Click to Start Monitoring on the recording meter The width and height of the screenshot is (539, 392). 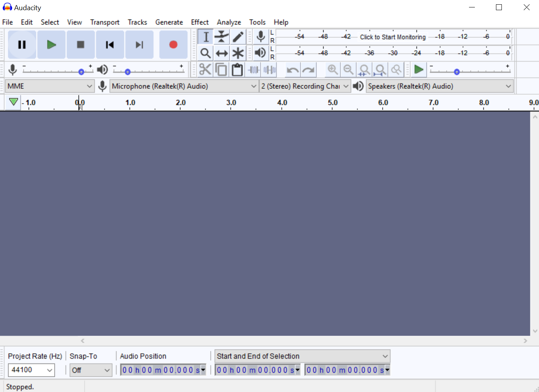click(393, 37)
